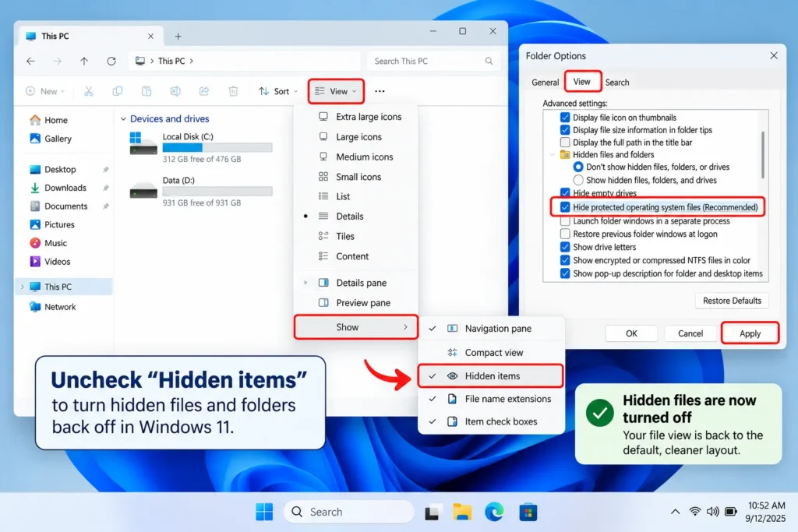
Task: Click the volume speaker tray icon
Action: [712, 512]
